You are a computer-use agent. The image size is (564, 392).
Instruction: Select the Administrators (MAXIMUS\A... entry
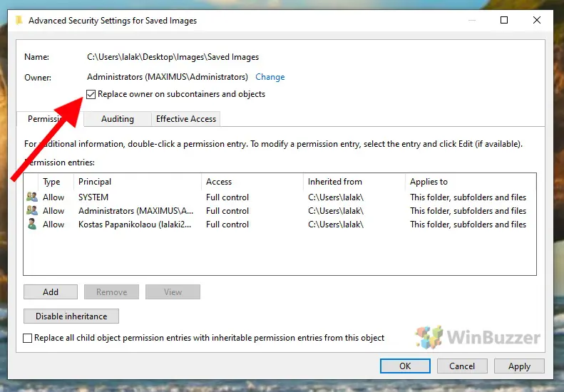(x=280, y=211)
